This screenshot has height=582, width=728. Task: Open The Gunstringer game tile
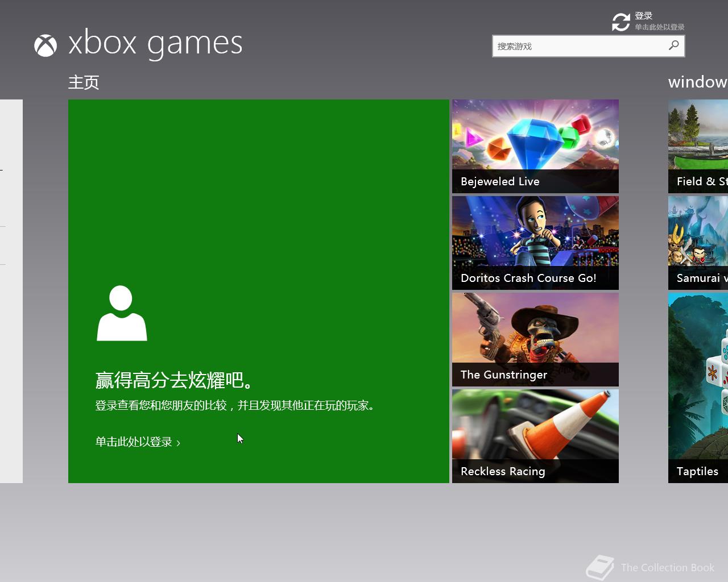[535, 339]
